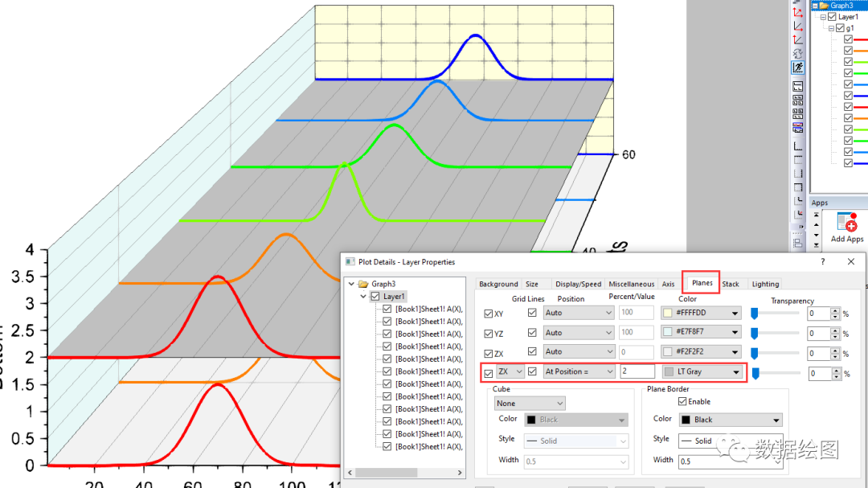Open the YZ plane Position dropdown

pyautogui.click(x=578, y=332)
